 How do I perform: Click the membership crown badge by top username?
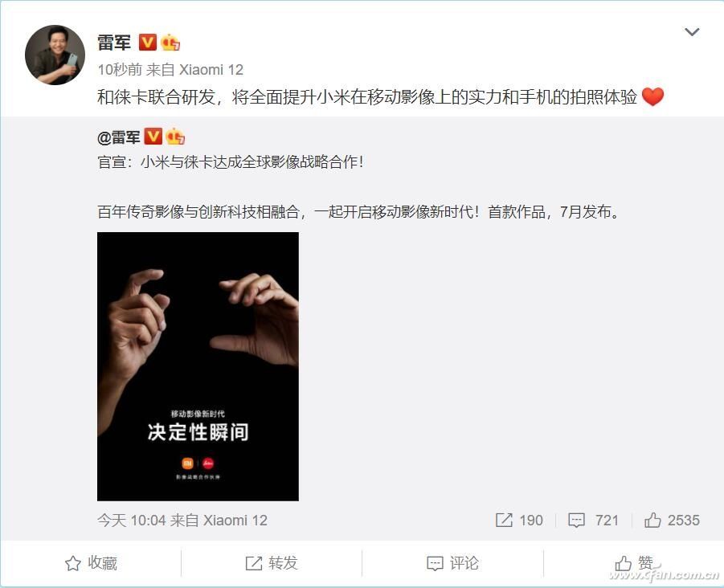(170, 43)
